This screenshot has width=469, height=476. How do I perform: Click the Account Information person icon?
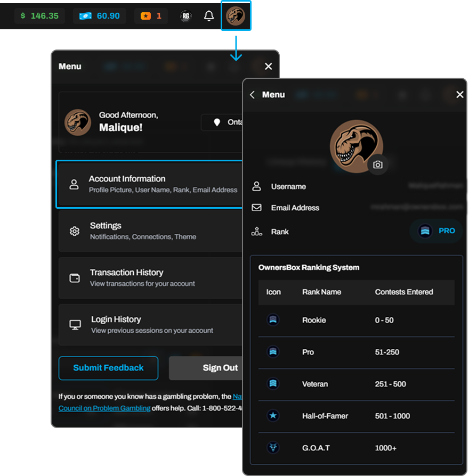74,184
